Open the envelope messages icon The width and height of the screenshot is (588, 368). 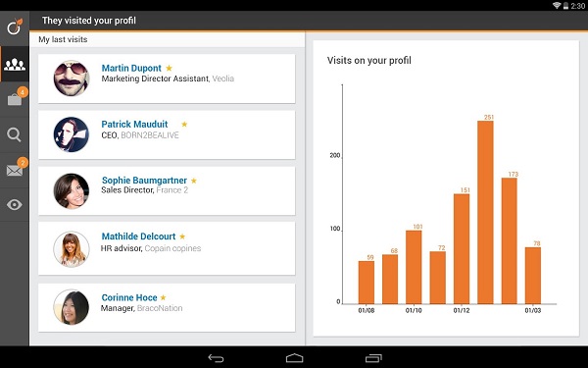click(15, 171)
